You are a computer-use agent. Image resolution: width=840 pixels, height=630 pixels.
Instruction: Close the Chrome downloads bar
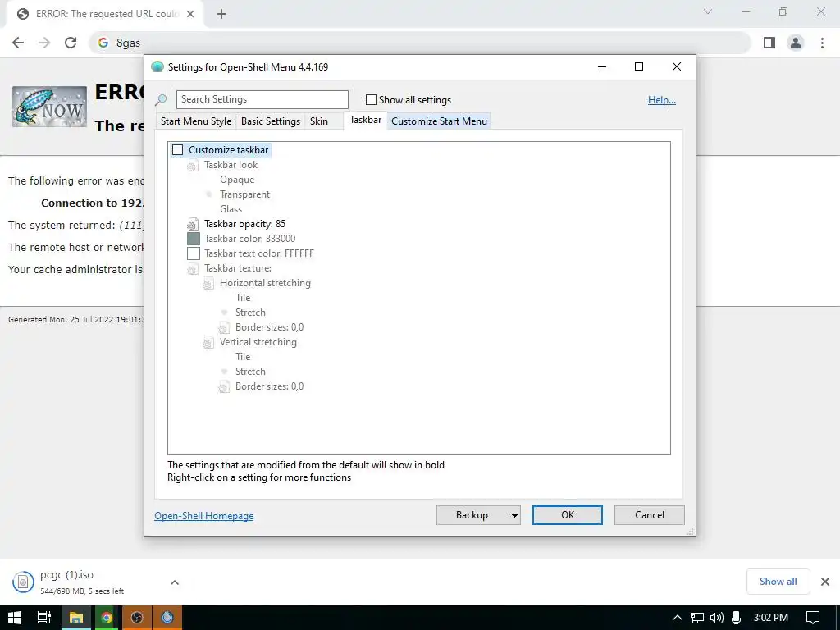pyautogui.click(x=825, y=582)
